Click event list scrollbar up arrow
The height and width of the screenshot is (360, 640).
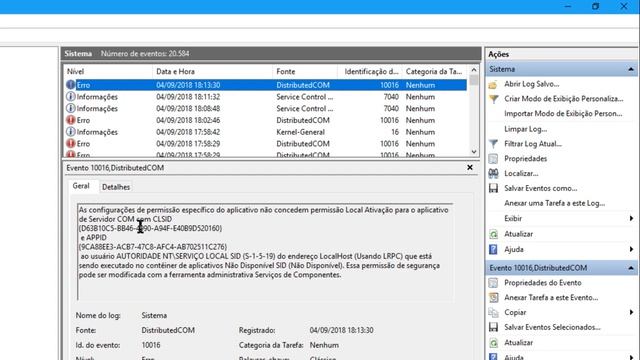473,70
